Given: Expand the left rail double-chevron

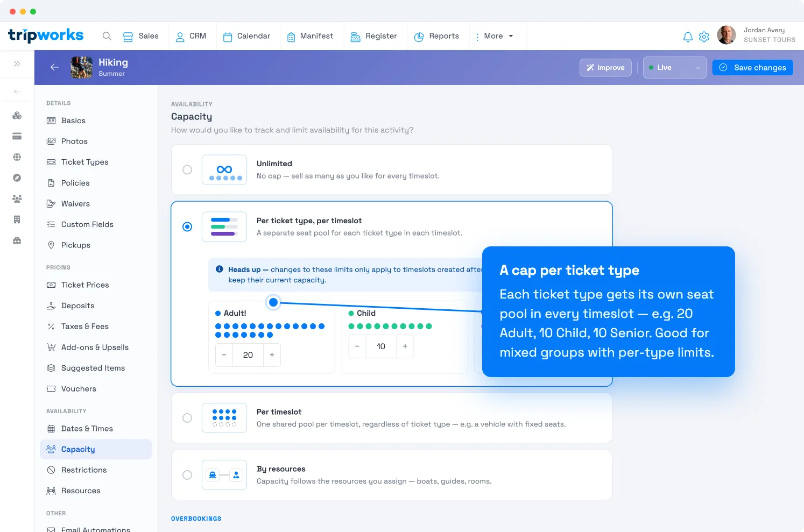Looking at the screenshot, I should point(17,63).
